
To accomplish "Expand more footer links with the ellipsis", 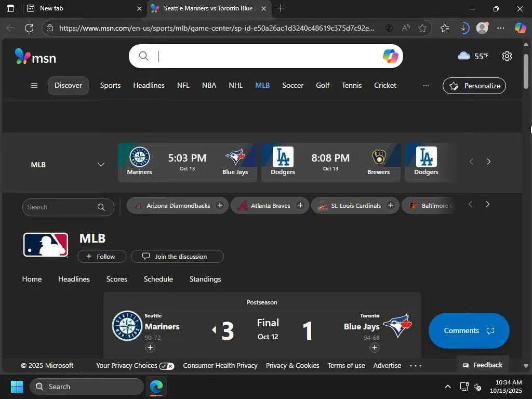I will (x=415, y=366).
